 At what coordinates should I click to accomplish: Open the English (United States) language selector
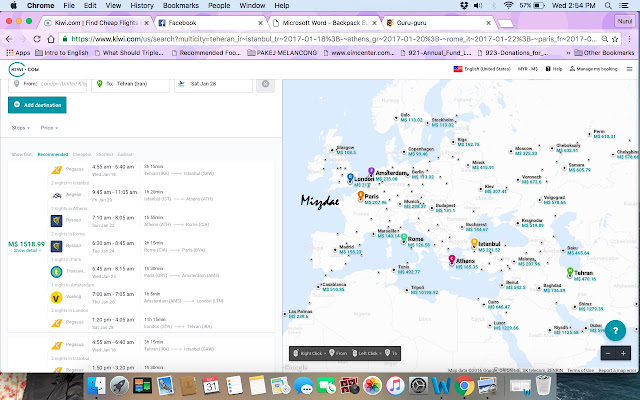coord(482,69)
